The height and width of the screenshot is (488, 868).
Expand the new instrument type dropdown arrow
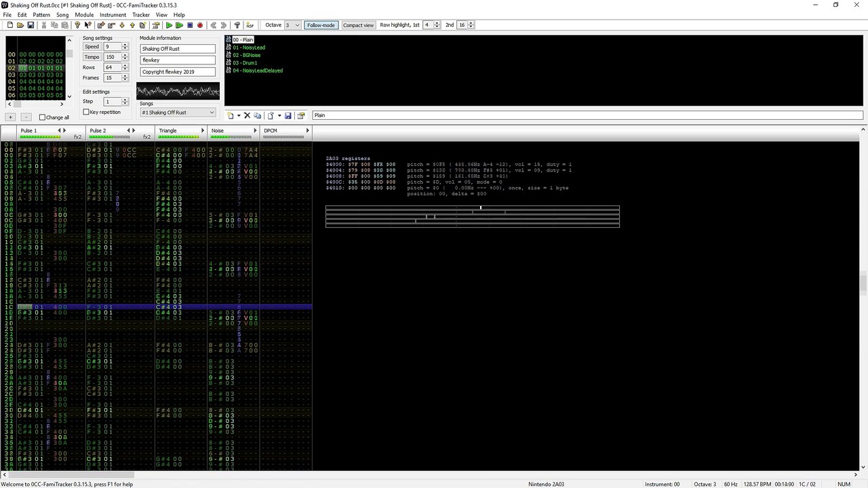click(239, 115)
